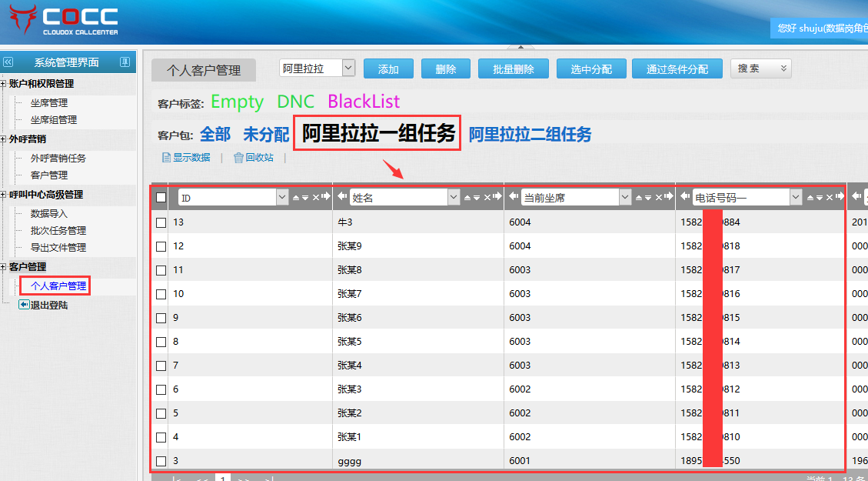Check the checkbox for row ID 13
The image size is (868, 481).
[x=161, y=222]
